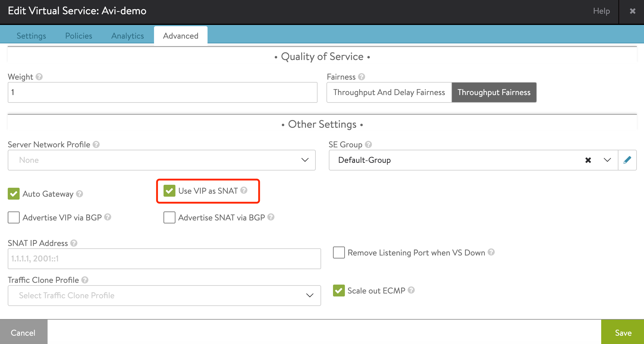Image resolution: width=644 pixels, height=344 pixels.
Task: Open help tooltip for SE Group
Action: 368,145
